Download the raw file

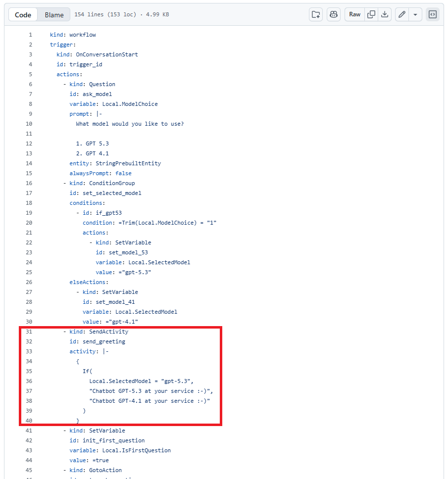385,14
